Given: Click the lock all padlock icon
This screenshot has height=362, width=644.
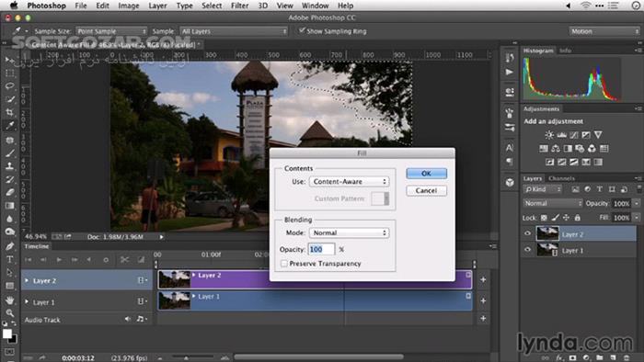Looking at the screenshot, I should (x=578, y=217).
